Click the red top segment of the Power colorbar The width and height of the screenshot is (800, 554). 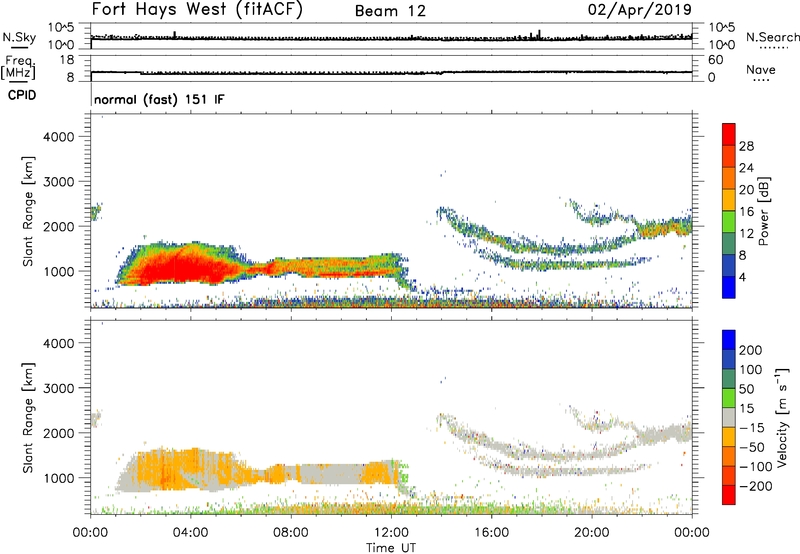729,134
